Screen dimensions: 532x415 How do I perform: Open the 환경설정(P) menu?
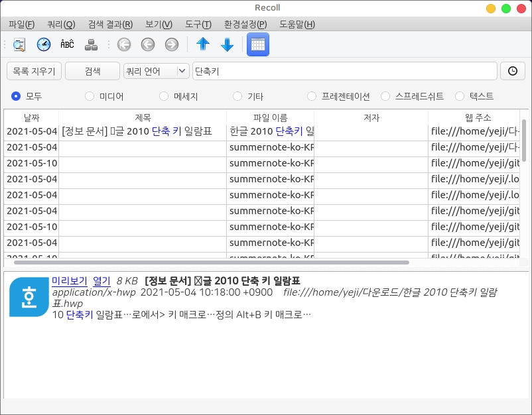pos(245,25)
